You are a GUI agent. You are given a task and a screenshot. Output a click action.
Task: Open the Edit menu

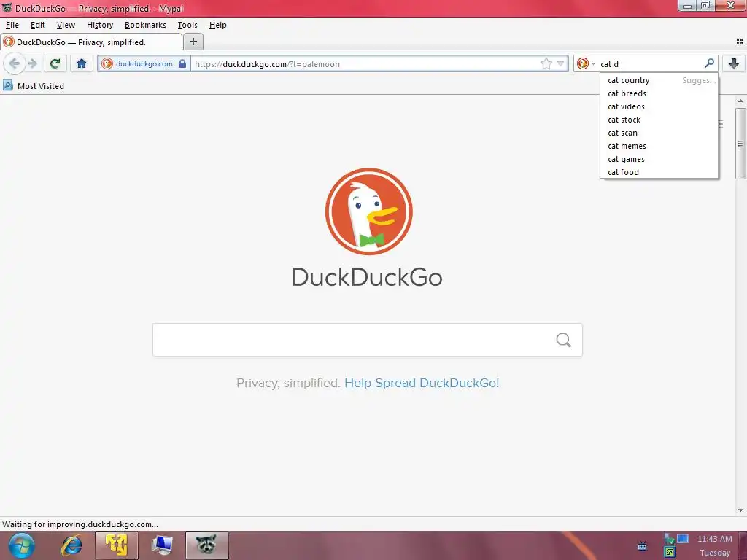[x=38, y=25]
